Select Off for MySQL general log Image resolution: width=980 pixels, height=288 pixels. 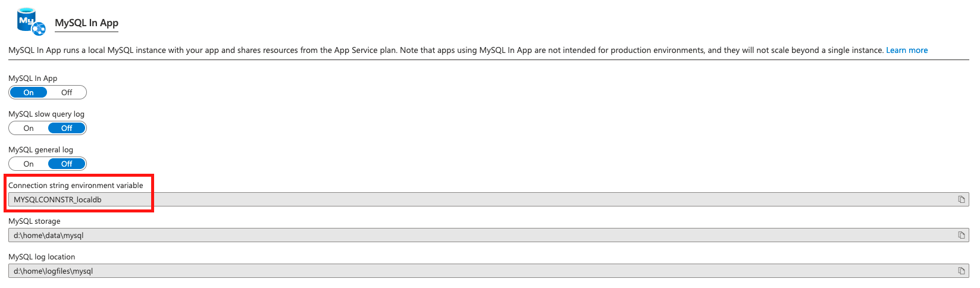(x=67, y=164)
